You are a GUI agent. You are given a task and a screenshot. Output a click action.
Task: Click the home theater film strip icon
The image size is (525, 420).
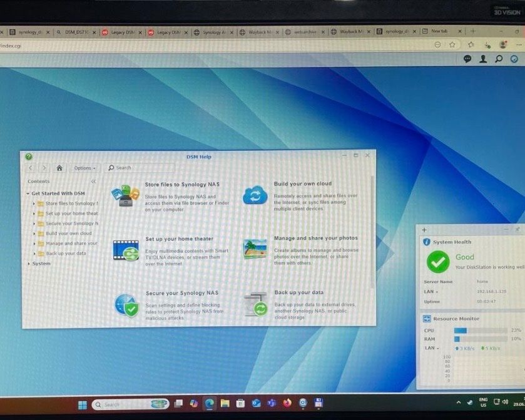pyautogui.click(x=126, y=250)
